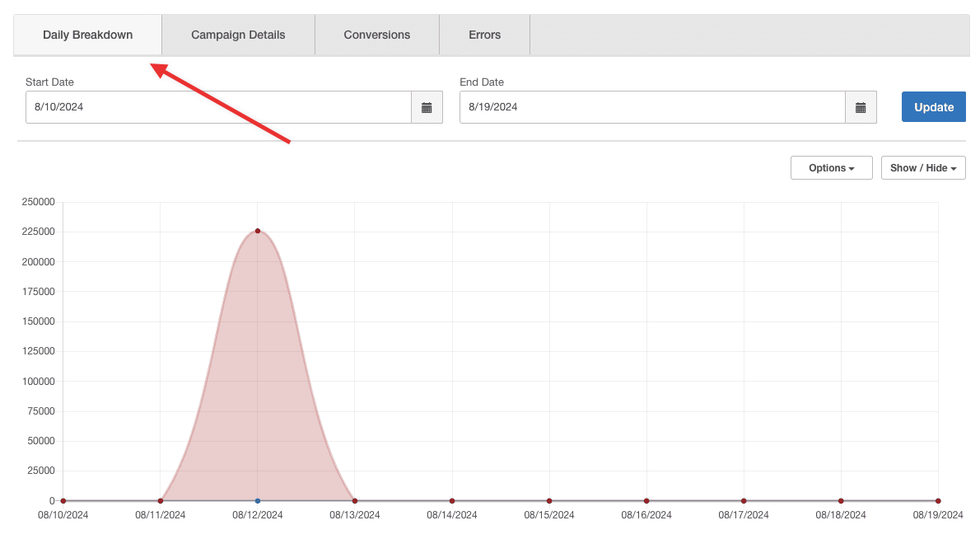The height and width of the screenshot is (539, 980).
Task: Click the last data point at 08/19/2024
Action: pos(938,500)
